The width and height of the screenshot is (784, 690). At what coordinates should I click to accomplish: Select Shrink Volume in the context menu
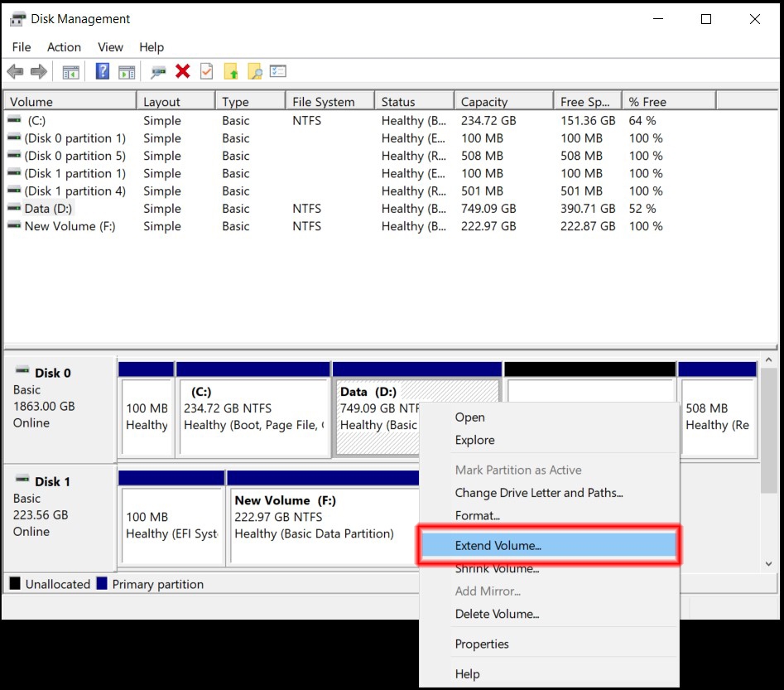(497, 568)
